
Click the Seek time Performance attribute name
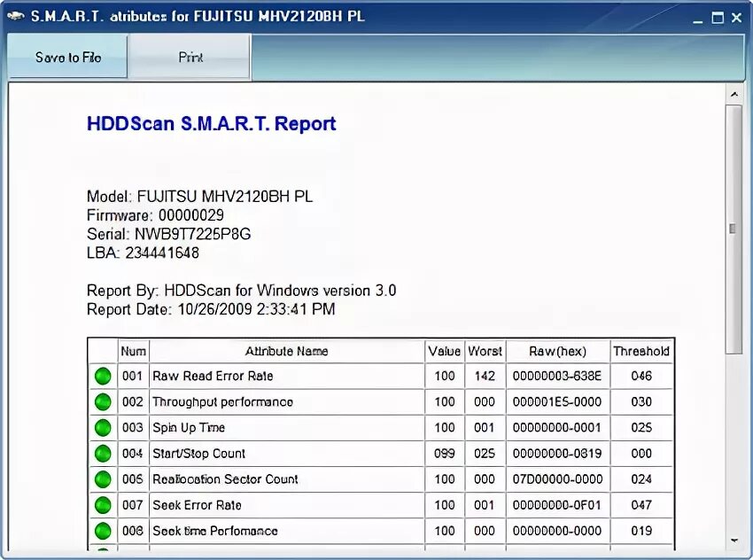215,531
